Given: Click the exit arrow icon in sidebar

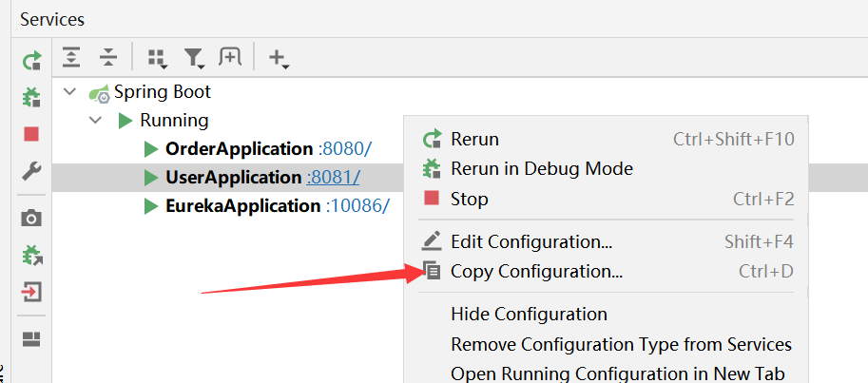Looking at the screenshot, I should tap(31, 292).
